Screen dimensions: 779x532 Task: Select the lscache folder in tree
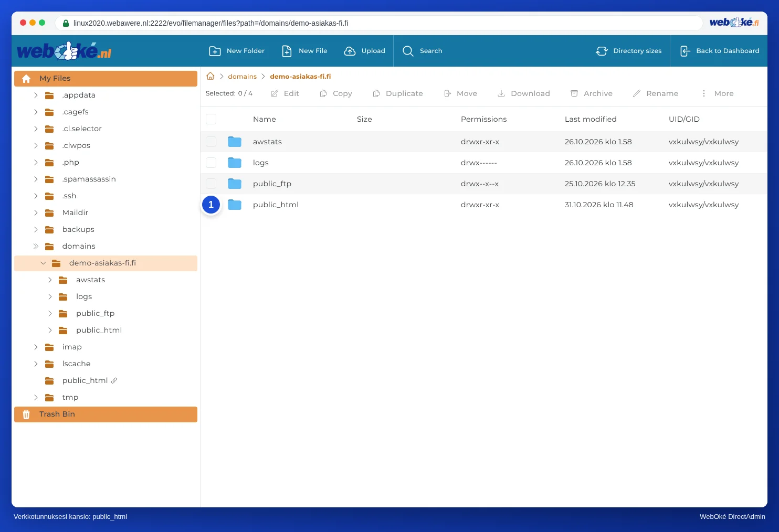76,364
